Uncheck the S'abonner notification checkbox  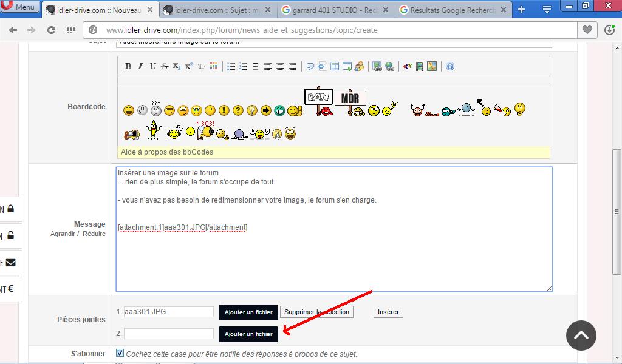(120, 353)
